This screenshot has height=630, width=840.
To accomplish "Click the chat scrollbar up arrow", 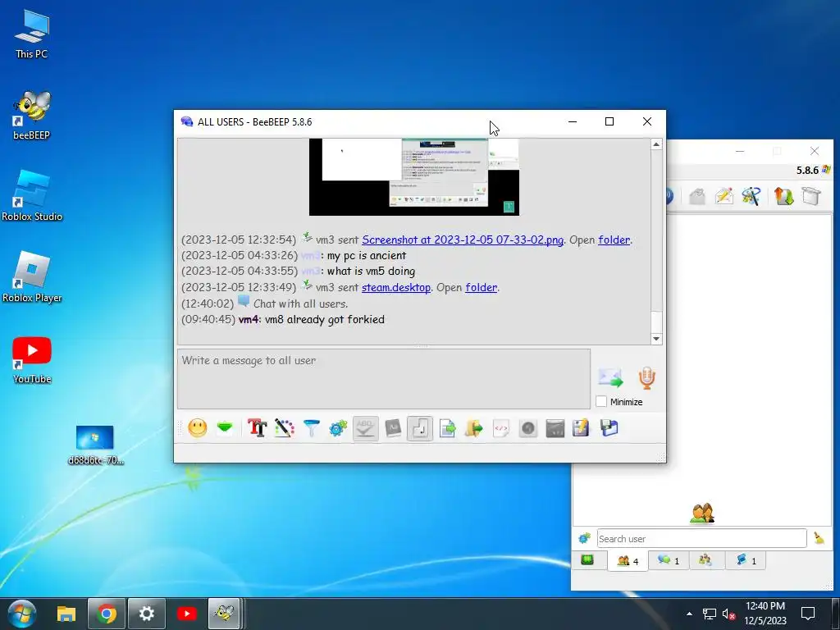I will [656, 144].
